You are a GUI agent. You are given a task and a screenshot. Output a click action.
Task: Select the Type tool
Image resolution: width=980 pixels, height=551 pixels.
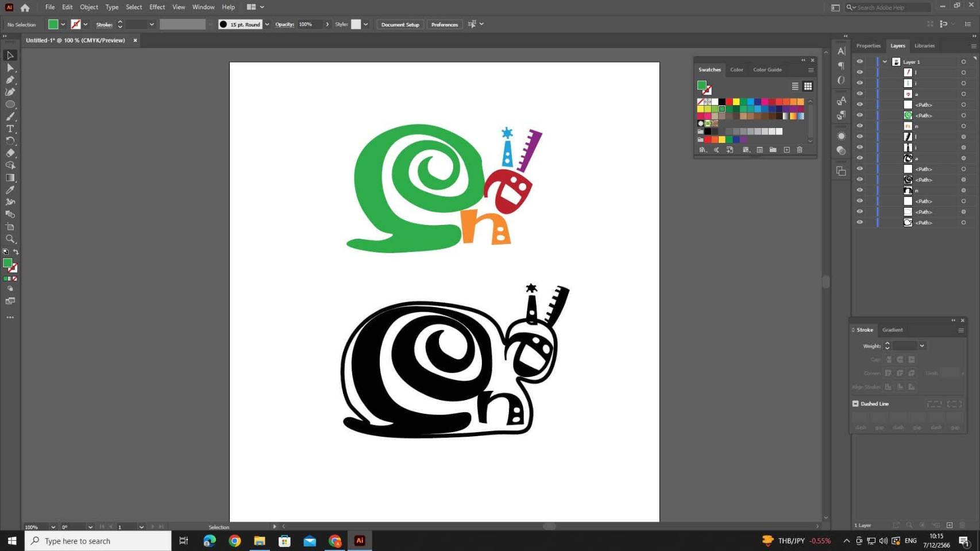point(10,129)
